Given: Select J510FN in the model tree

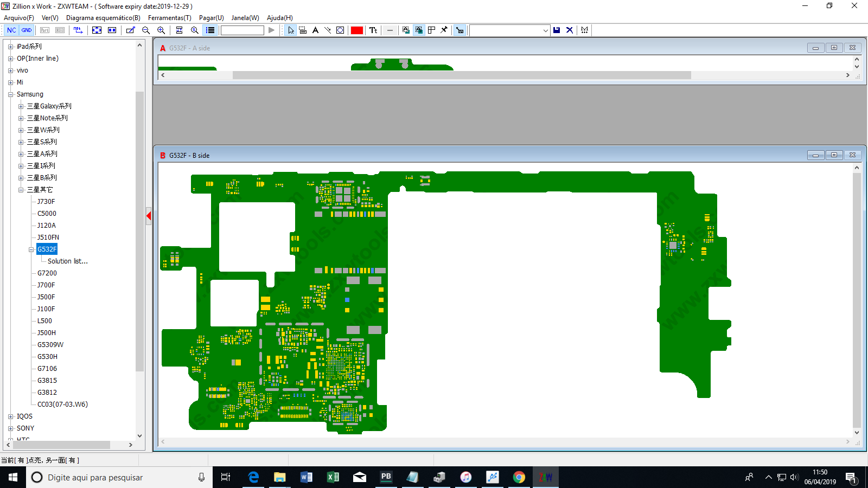Looking at the screenshot, I should (48, 237).
